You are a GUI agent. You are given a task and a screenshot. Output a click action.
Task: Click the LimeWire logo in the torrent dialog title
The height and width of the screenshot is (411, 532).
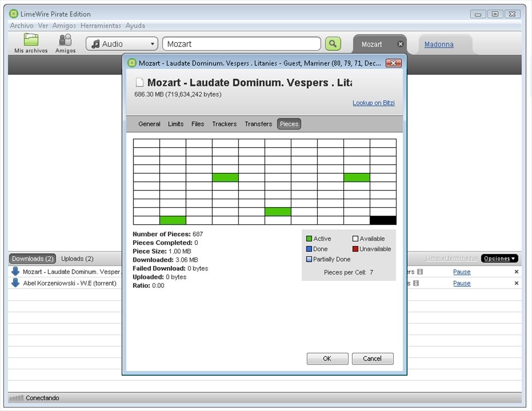132,63
